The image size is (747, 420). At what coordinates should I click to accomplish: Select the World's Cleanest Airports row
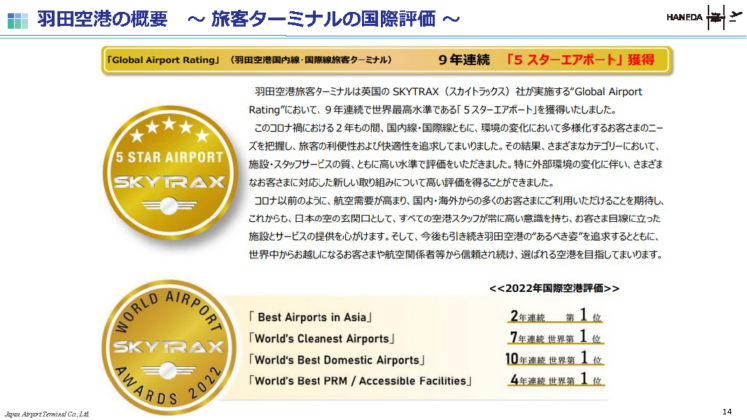(x=322, y=339)
